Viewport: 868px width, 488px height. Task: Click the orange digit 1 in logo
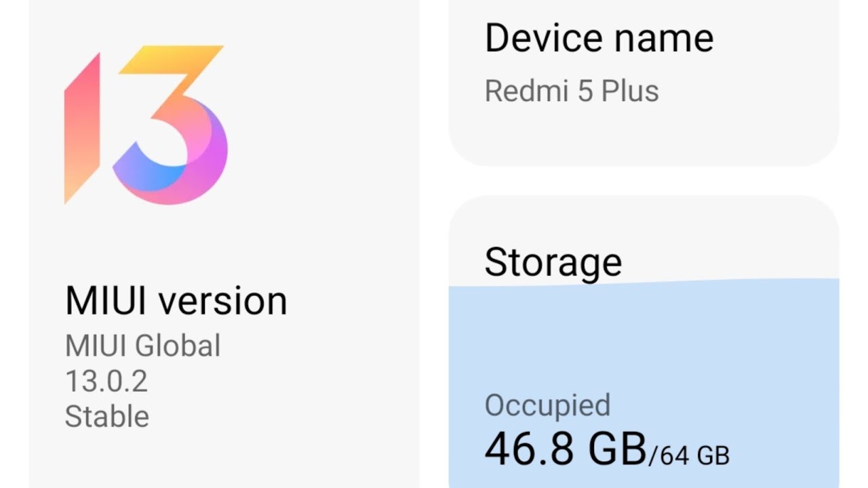tap(83, 129)
